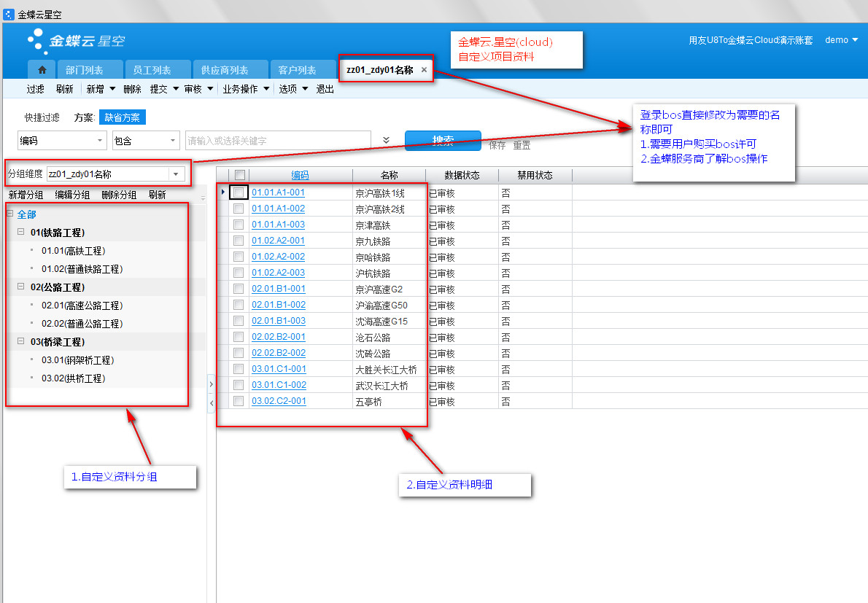Open the 编码 filter field dropdown
This screenshot has height=603, width=868.
pos(100,141)
